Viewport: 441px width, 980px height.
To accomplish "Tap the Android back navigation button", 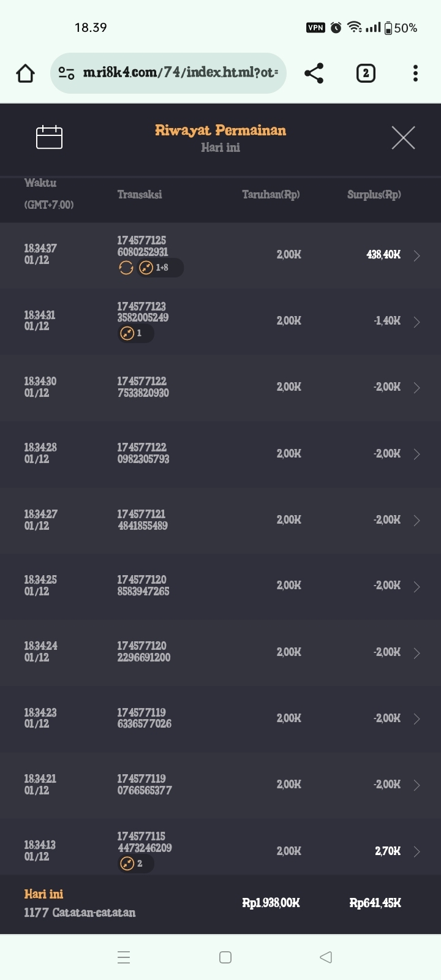I will [326, 957].
